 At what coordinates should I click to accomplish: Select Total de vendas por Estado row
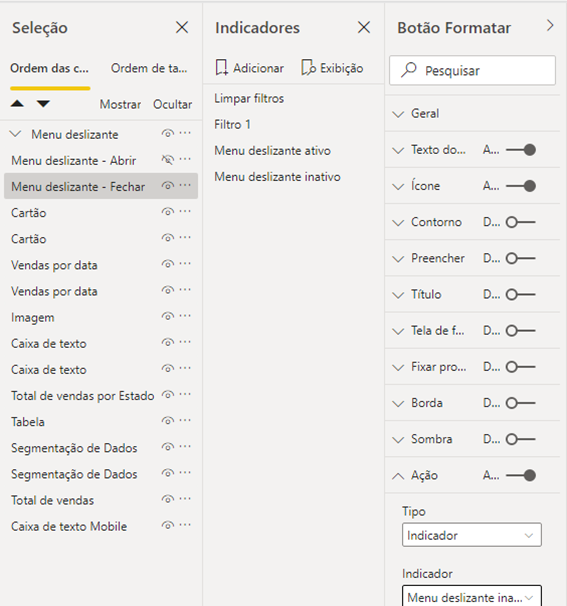pyautogui.click(x=101, y=396)
